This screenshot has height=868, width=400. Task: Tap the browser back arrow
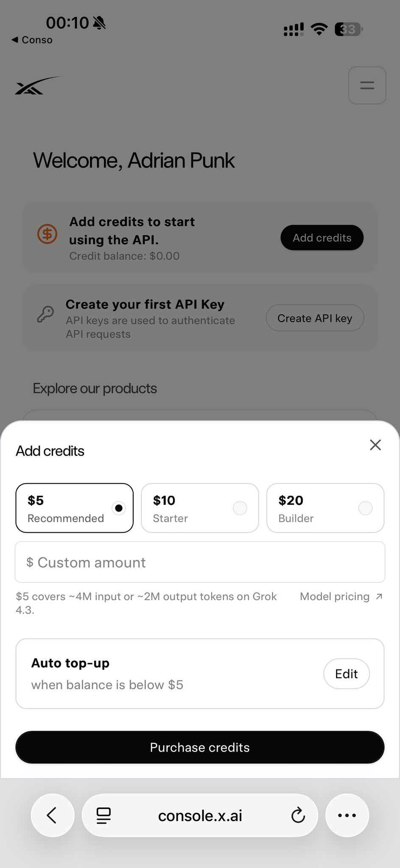coord(53,815)
